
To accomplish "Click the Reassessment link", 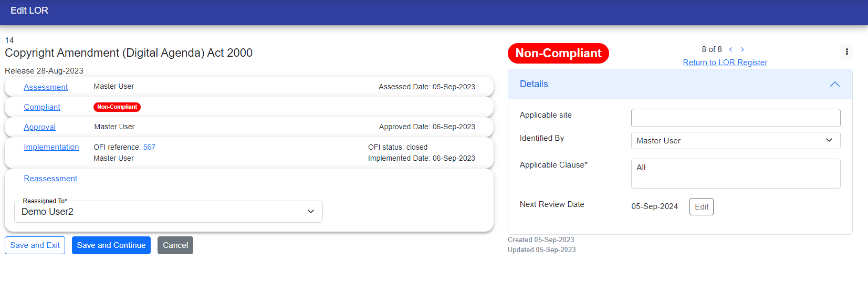I will [x=50, y=179].
